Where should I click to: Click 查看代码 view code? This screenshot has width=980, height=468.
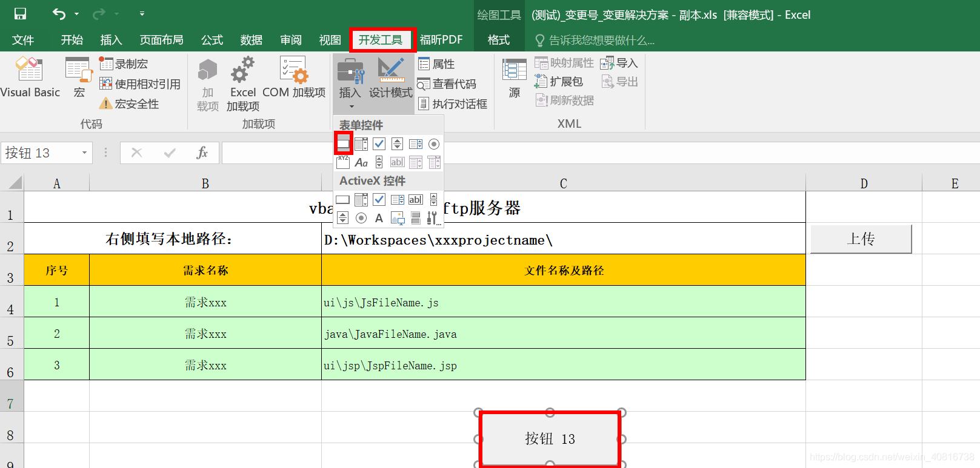point(447,84)
